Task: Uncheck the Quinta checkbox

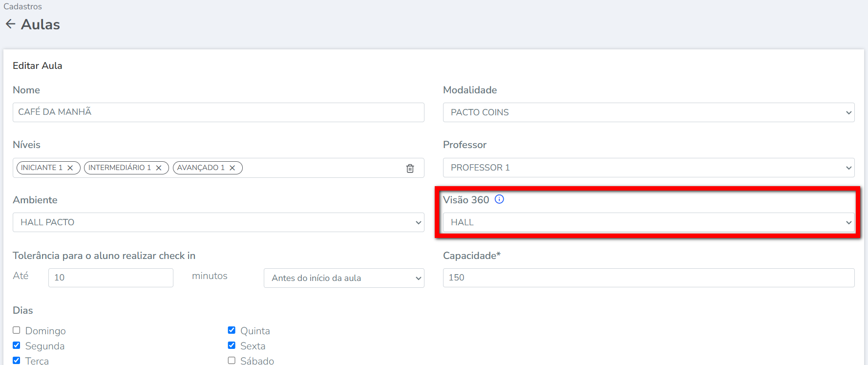Action: click(232, 330)
